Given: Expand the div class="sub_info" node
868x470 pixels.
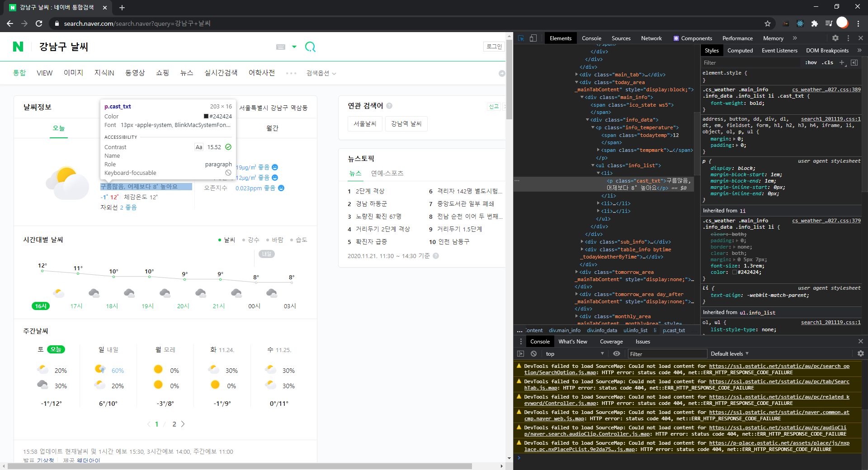Looking at the screenshot, I should [582, 242].
